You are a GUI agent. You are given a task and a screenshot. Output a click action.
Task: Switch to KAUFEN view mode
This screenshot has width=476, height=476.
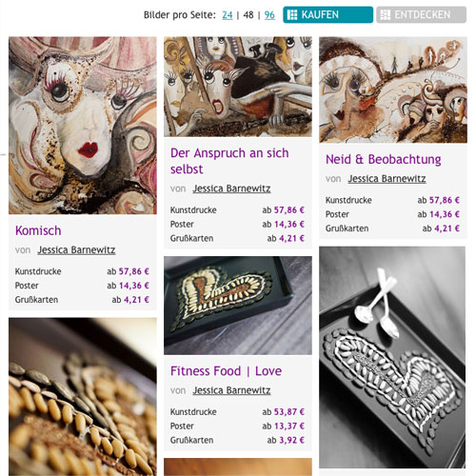(x=328, y=14)
